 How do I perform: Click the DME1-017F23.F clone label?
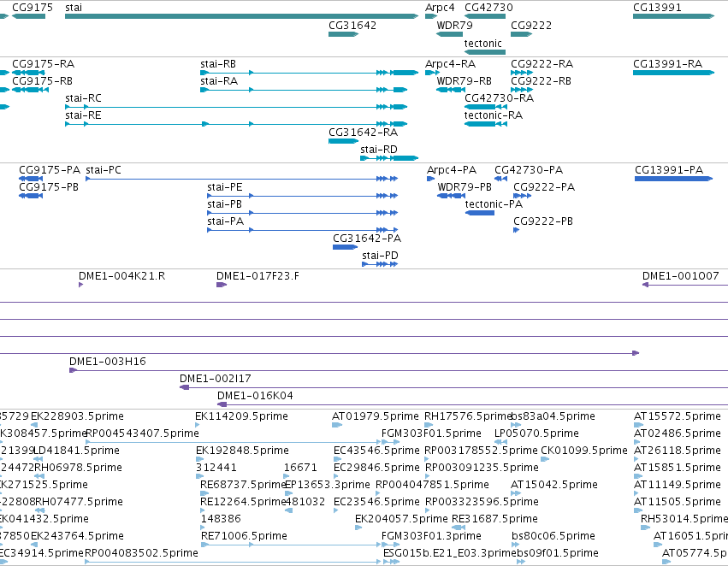coord(257,276)
